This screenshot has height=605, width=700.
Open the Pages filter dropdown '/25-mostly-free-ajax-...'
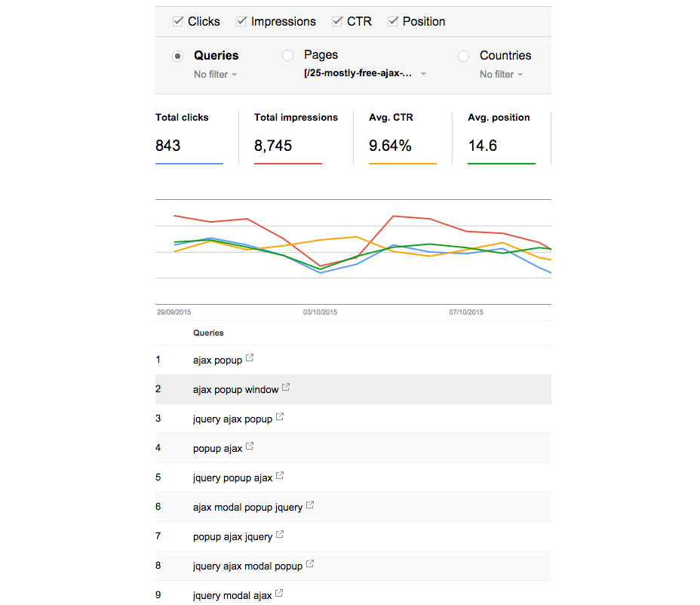365,73
